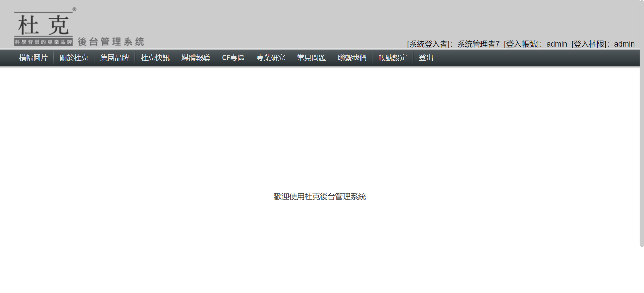Click 登出 to log out
The height and width of the screenshot is (293, 644).
(x=426, y=58)
